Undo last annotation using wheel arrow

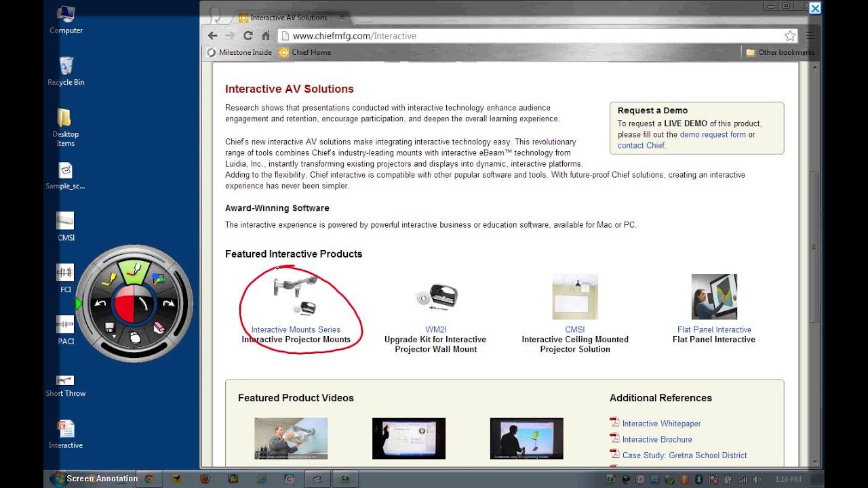coord(100,303)
